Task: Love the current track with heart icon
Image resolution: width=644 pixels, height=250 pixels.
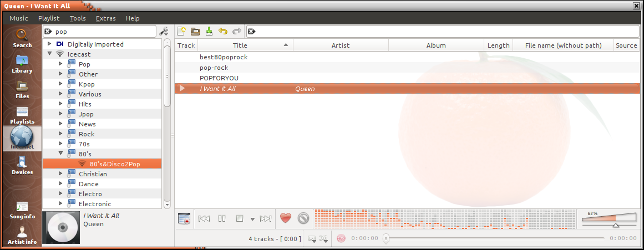Action: tap(285, 218)
